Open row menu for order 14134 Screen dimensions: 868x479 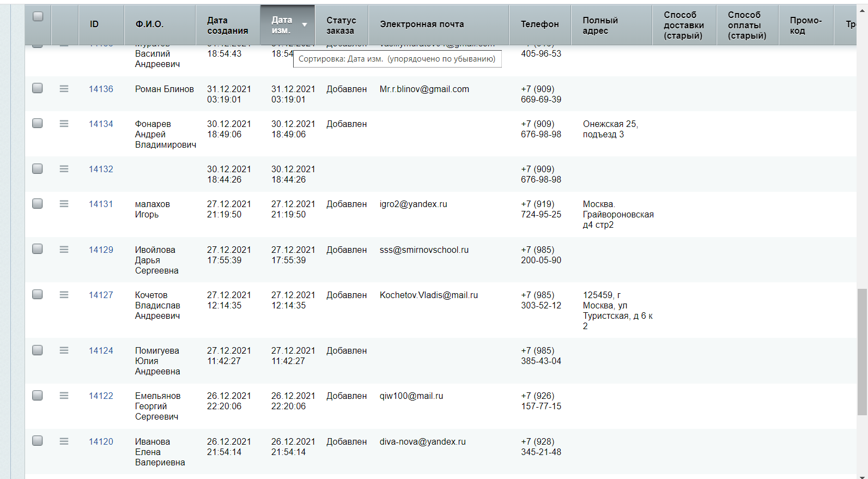[x=64, y=124]
